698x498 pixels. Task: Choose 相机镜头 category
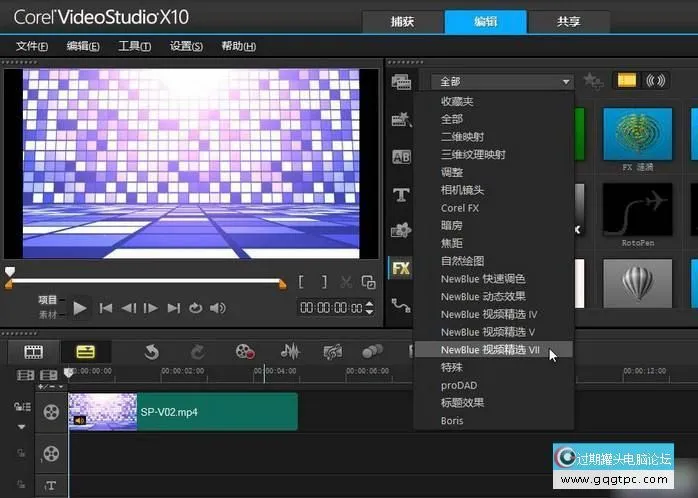click(x=462, y=190)
